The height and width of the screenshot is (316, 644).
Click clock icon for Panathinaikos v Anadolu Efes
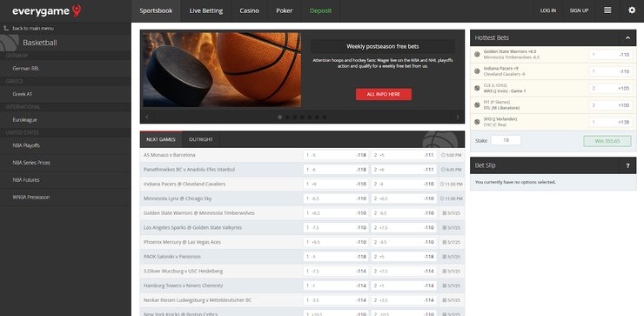tap(443, 170)
